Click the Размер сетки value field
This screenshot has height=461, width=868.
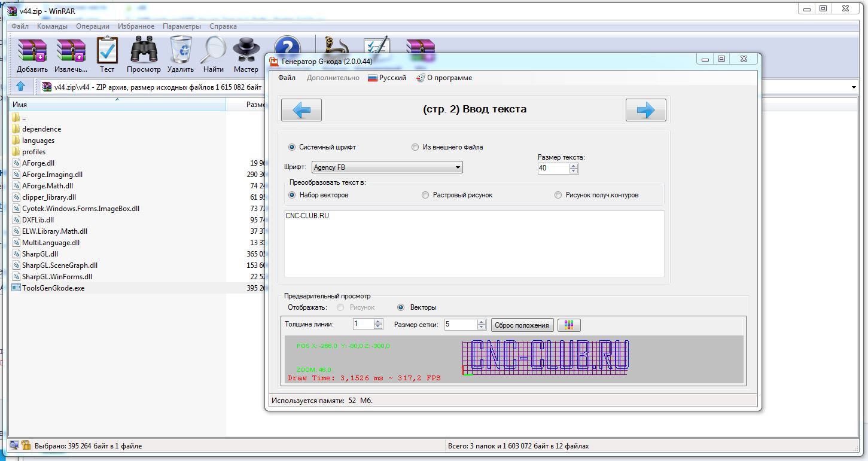click(x=461, y=325)
